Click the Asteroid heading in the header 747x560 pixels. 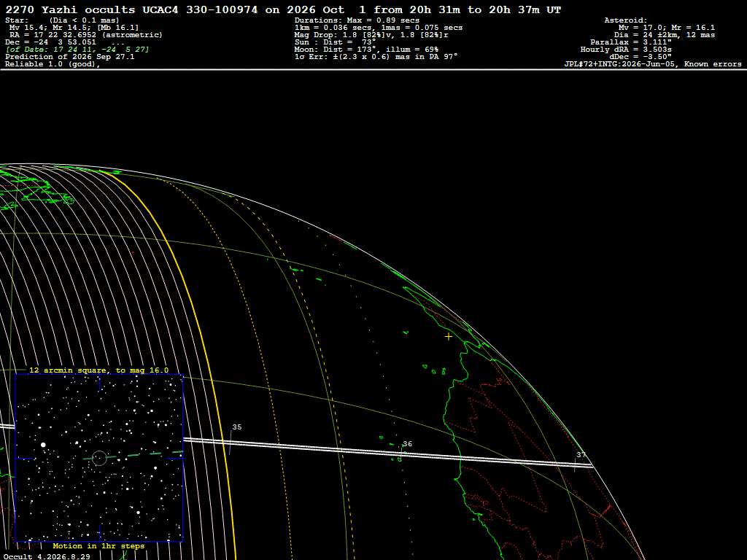tap(625, 20)
